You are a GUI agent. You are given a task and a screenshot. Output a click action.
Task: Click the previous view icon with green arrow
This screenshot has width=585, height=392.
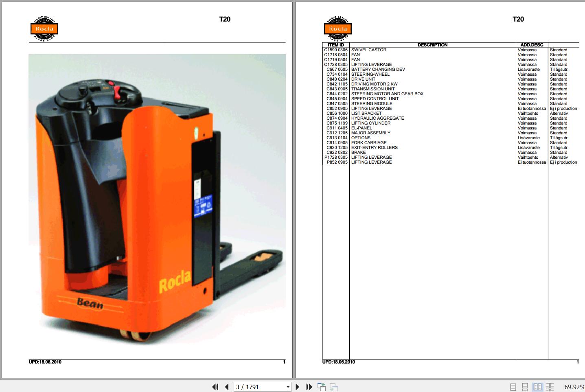(x=321, y=387)
